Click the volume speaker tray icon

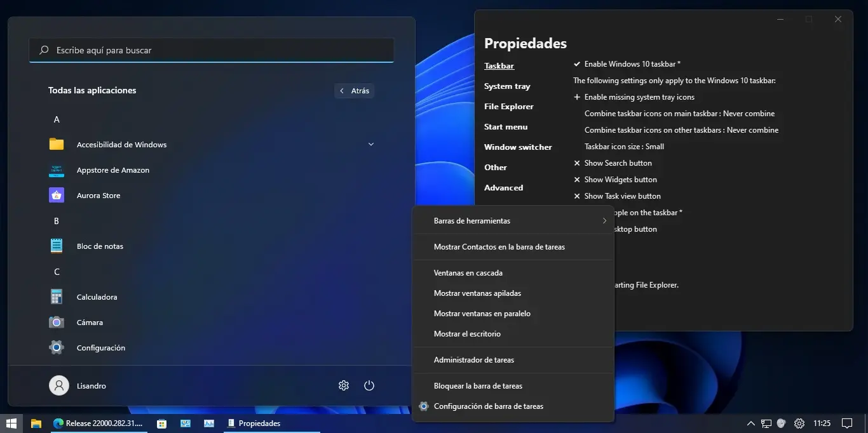click(782, 423)
